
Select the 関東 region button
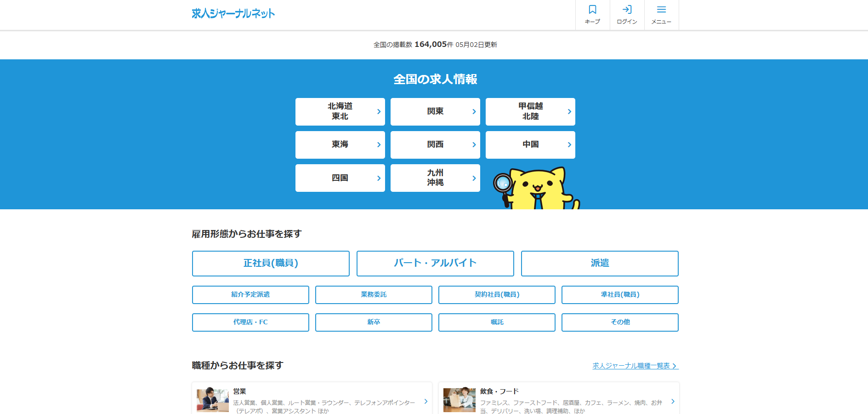click(x=435, y=112)
